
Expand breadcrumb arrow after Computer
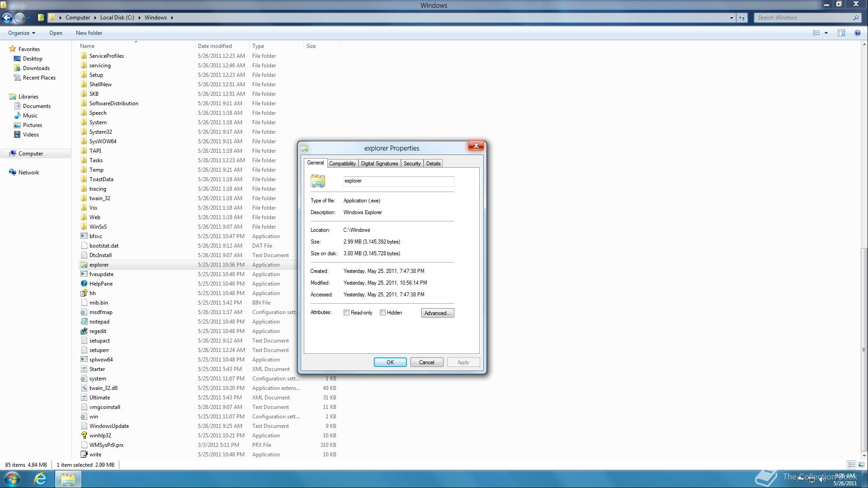click(x=95, y=18)
